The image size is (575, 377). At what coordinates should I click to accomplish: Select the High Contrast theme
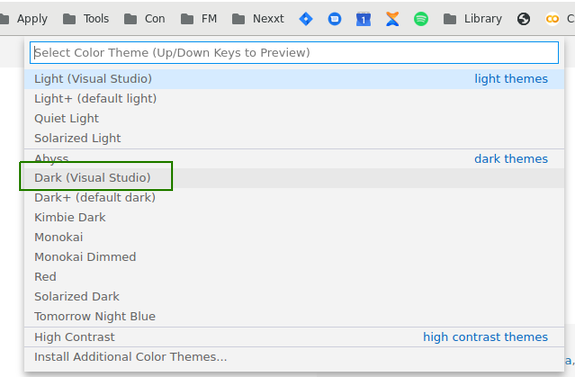coord(294,337)
